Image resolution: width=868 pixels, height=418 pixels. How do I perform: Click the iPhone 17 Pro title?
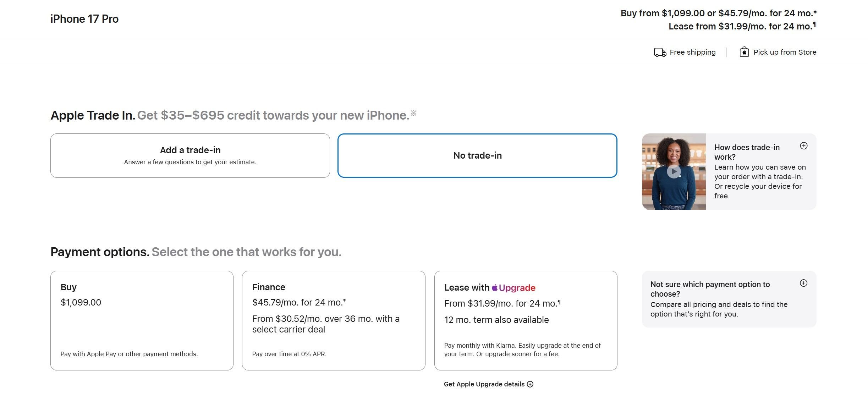[x=84, y=19]
